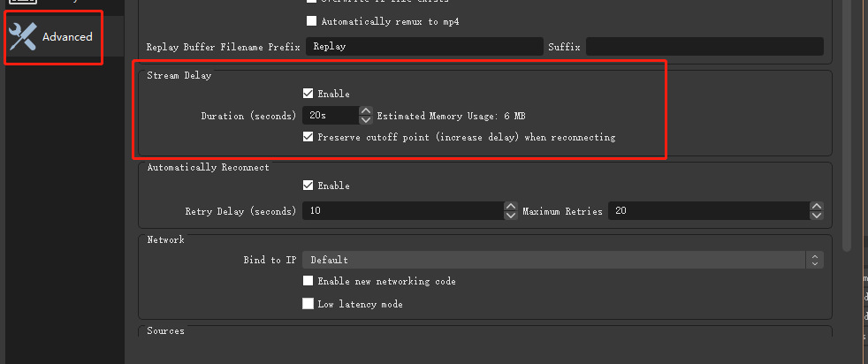Increase Stream Delay duration with up arrow
868x364 pixels.
366,110
